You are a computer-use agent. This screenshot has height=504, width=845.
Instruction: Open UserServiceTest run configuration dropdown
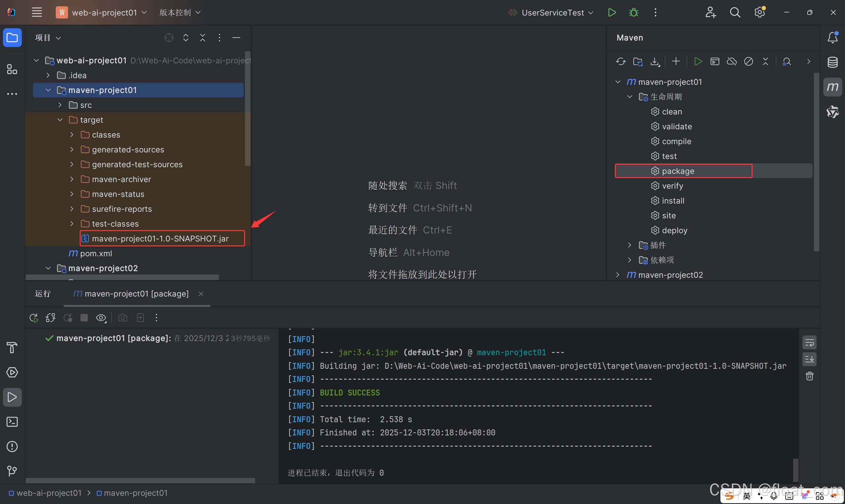(553, 13)
